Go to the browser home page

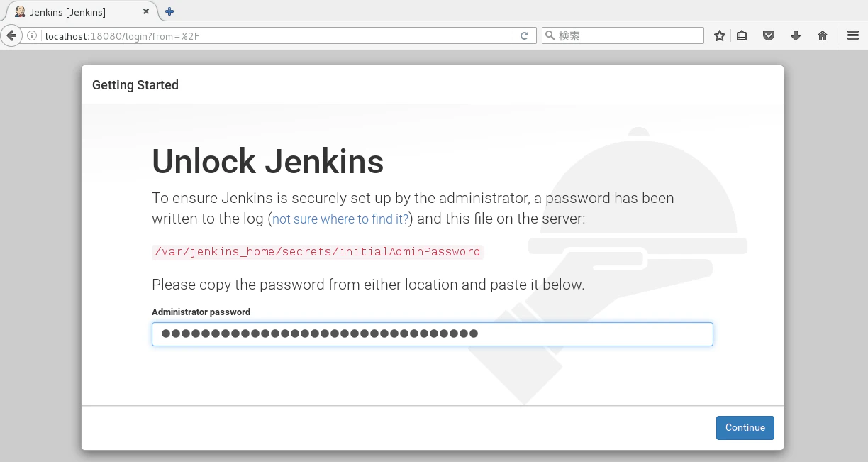[x=821, y=35]
